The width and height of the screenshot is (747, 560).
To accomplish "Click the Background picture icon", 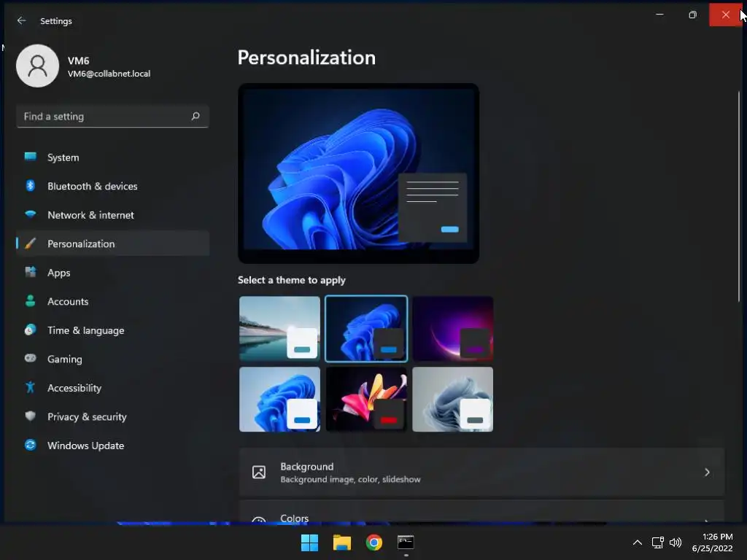I will (x=259, y=472).
